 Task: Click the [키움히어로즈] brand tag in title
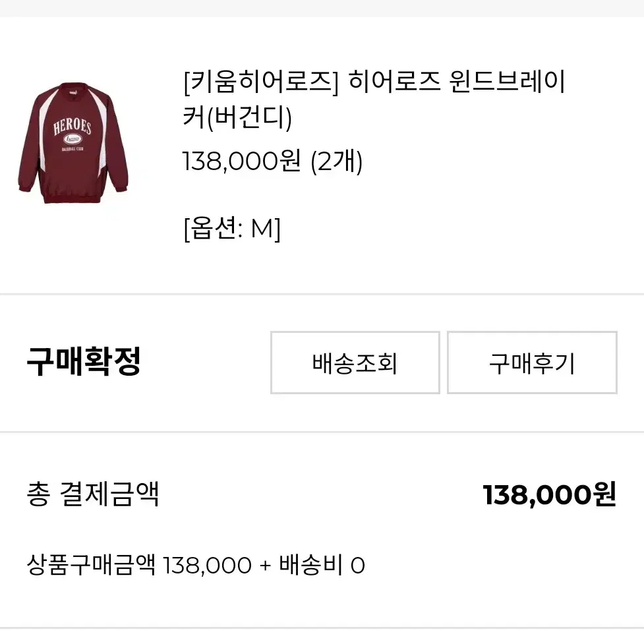[x=261, y=81]
